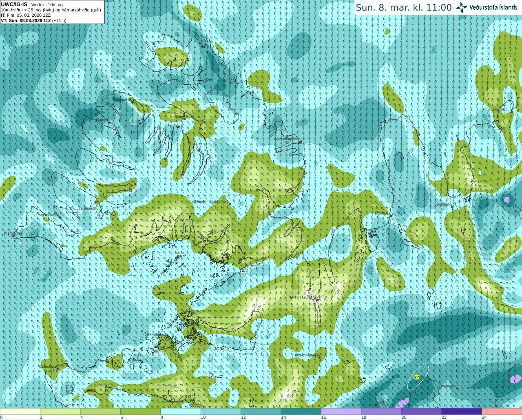
Task: Click the Veðurstofa Íslands logo
Action: tap(487, 7)
